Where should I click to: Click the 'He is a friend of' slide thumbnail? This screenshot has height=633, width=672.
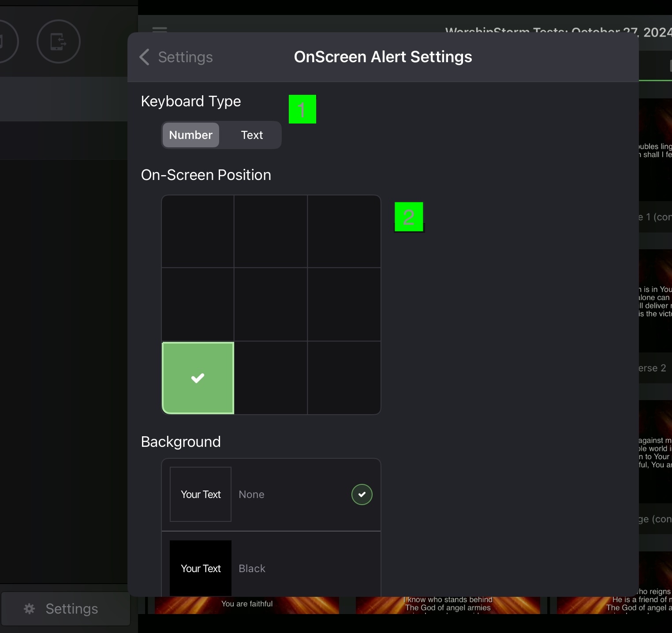tap(614, 605)
